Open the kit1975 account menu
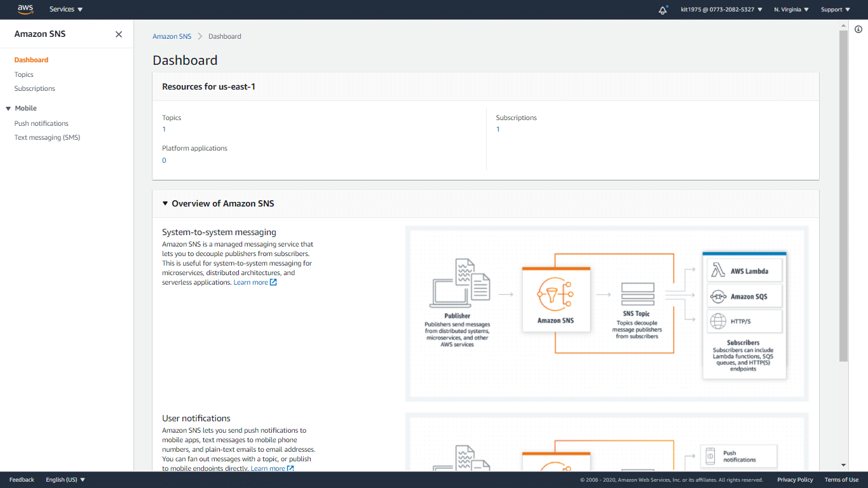The height and width of the screenshot is (488, 868). (x=721, y=10)
